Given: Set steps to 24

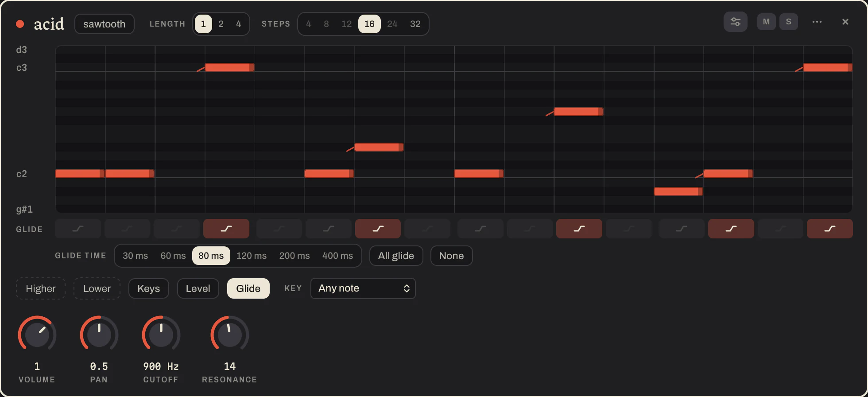Looking at the screenshot, I should click(x=392, y=24).
